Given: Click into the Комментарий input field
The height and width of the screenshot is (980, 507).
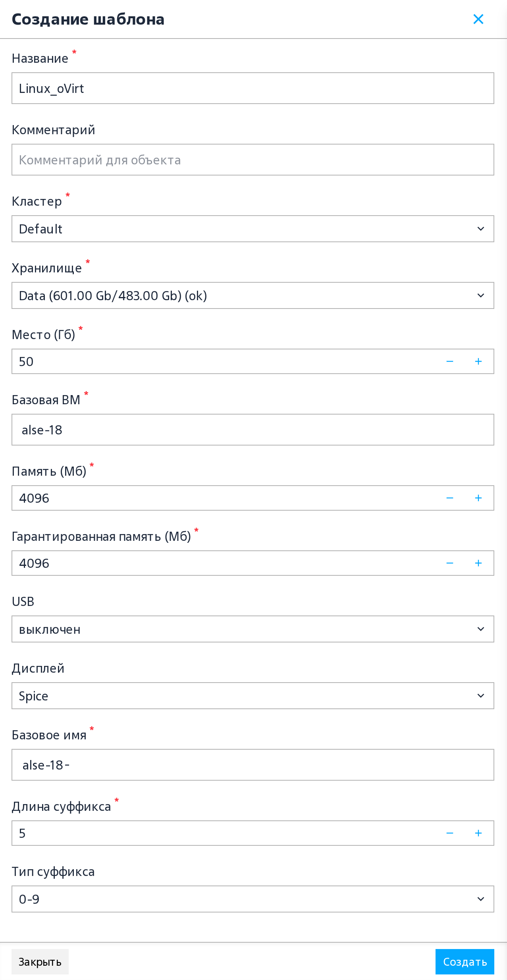Looking at the screenshot, I should [x=253, y=160].
